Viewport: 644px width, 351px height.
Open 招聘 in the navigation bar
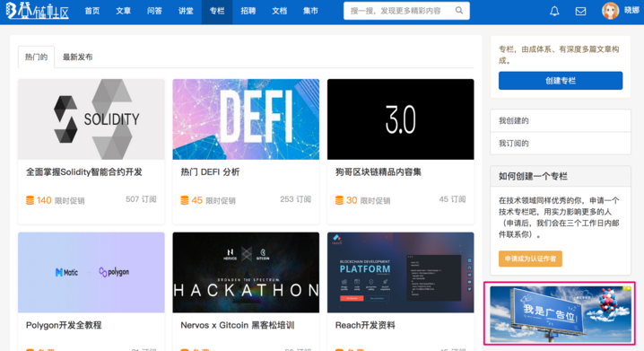point(248,11)
